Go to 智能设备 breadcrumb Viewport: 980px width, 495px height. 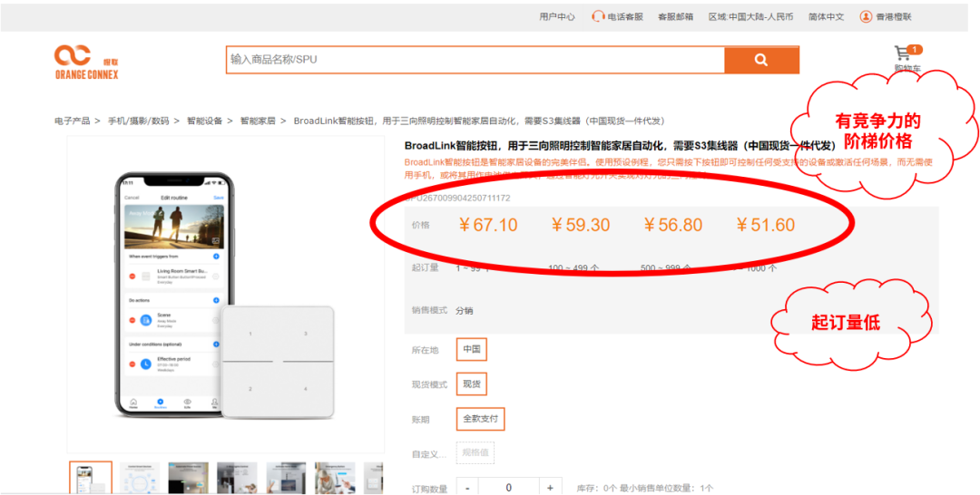204,121
